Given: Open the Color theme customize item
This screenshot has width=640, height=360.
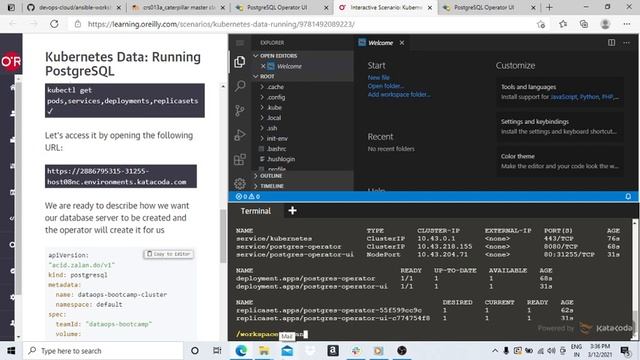Looking at the screenshot, I should pyautogui.click(x=560, y=161).
